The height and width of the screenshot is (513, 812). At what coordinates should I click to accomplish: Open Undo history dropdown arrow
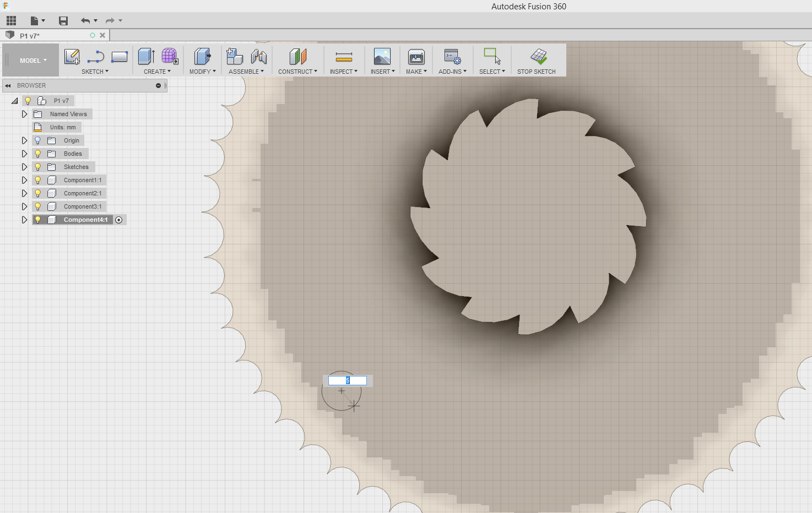[96, 21]
